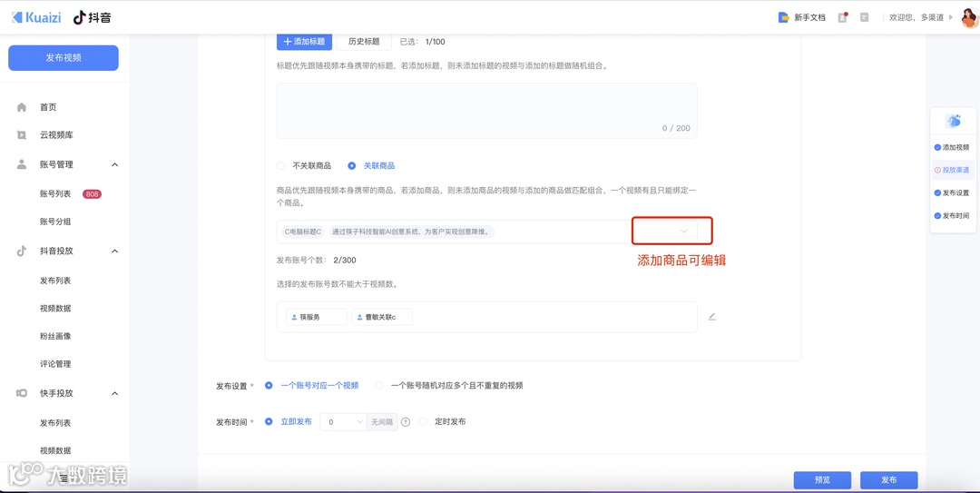The image size is (980, 493).
Task: Select 定时发布 radio option
Action: click(x=423, y=421)
